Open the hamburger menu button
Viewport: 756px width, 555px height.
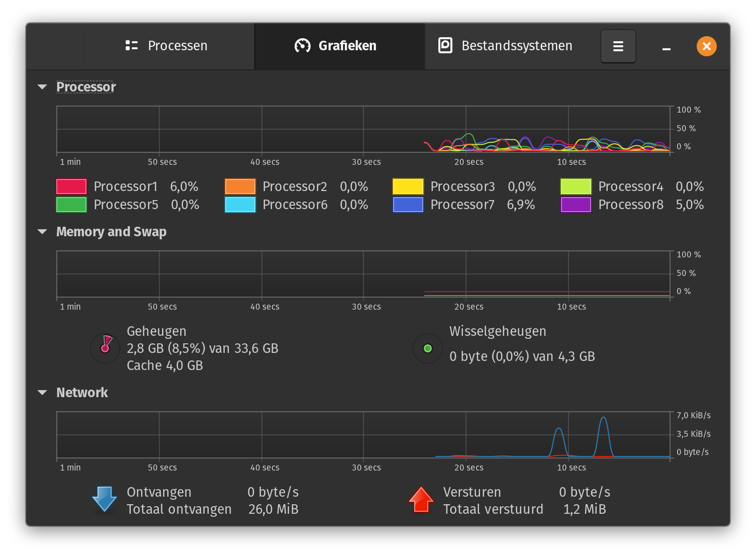pyautogui.click(x=618, y=46)
